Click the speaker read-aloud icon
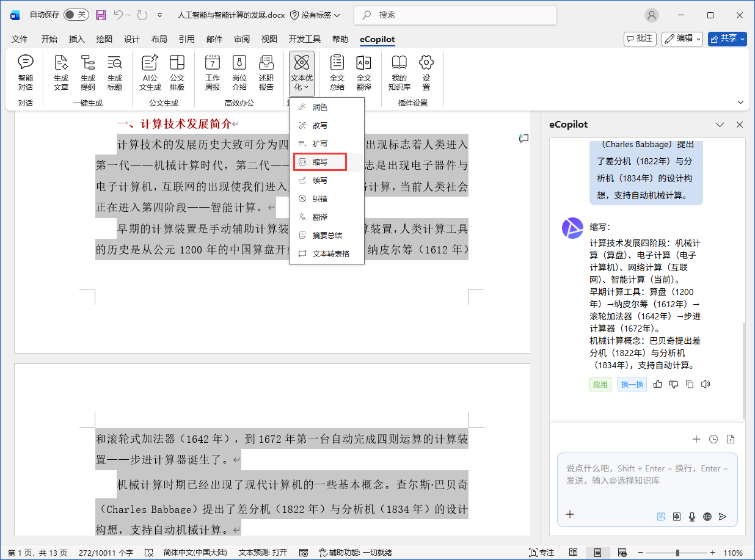 tap(706, 384)
